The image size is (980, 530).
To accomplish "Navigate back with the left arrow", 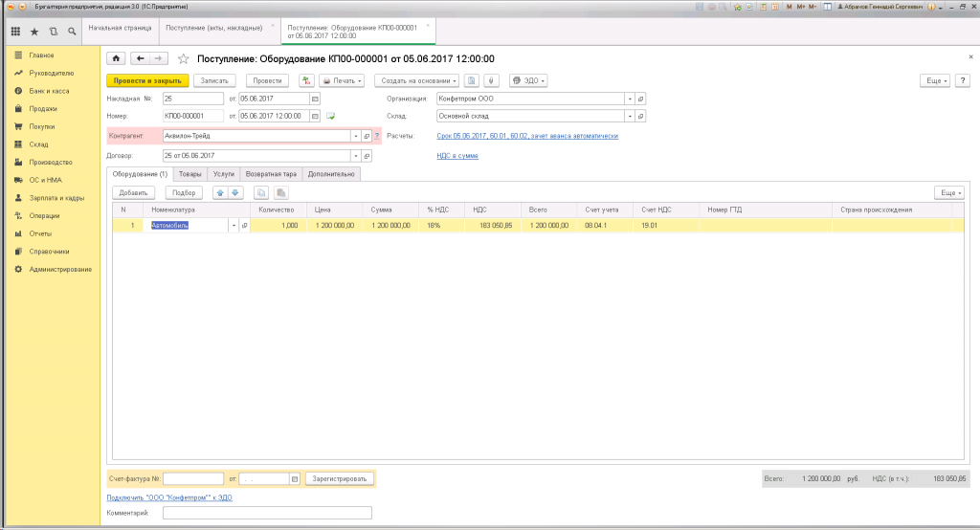I will 140,58.
